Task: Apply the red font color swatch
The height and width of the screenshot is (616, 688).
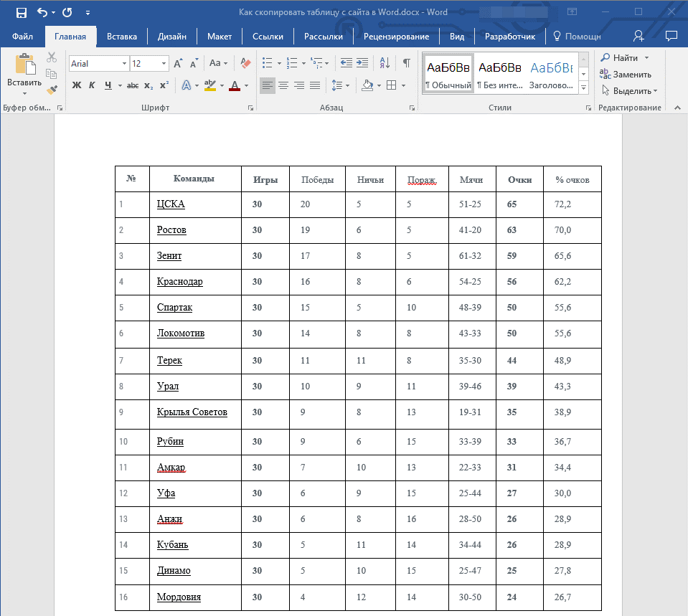Action: (x=235, y=85)
